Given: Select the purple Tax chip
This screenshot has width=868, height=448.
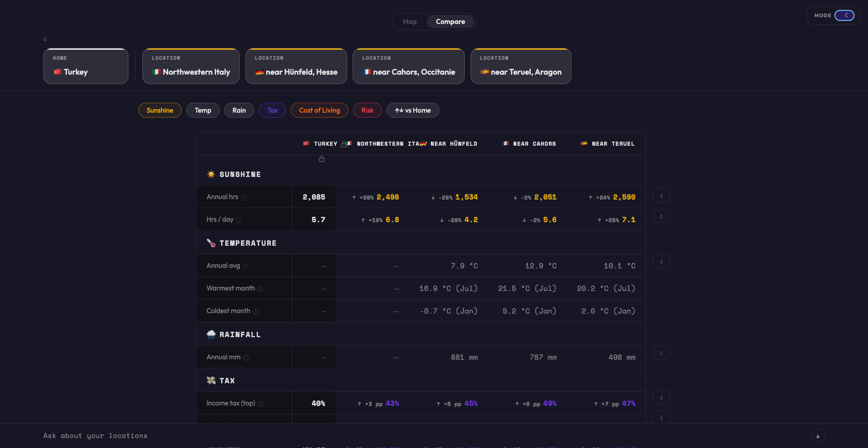Looking at the screenshot, I should point(273,110).
